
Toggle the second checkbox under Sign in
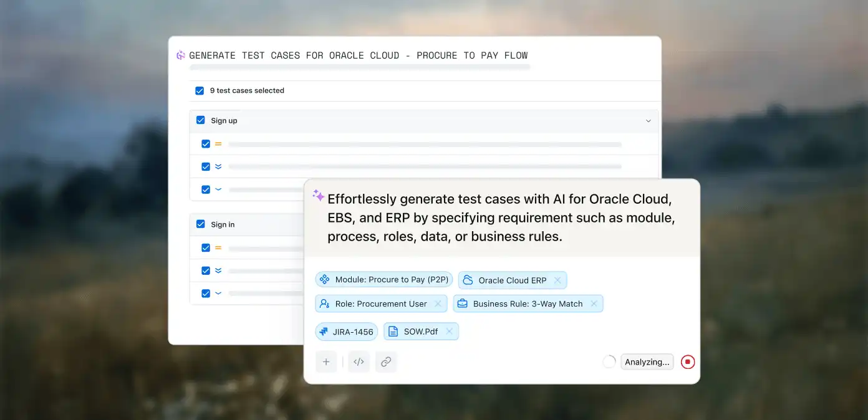[x=206, y=271]
